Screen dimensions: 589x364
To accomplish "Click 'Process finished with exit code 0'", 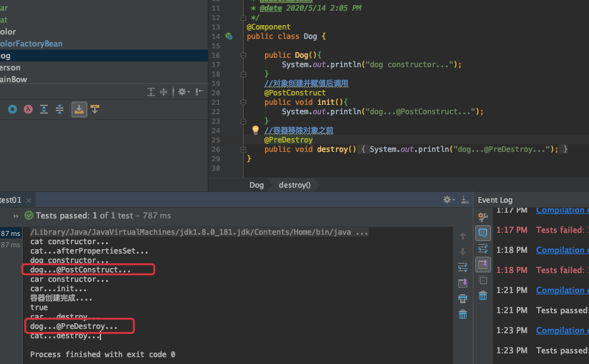I will click(102, 355).
